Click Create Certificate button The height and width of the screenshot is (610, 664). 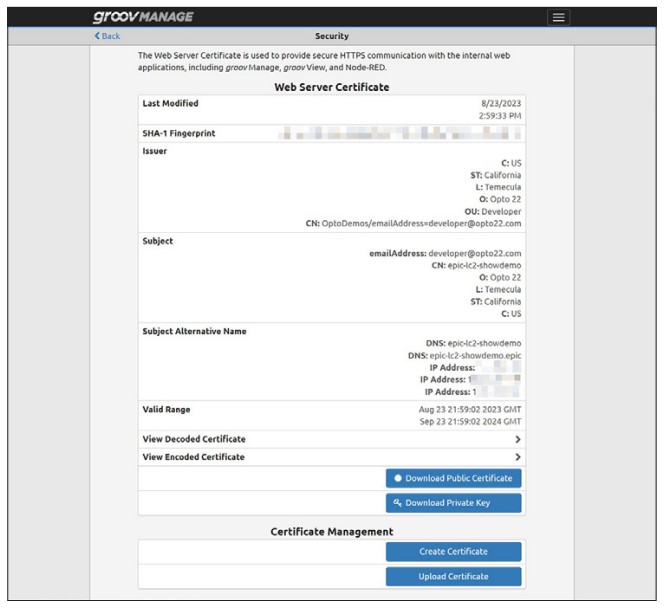pos(454,552)
